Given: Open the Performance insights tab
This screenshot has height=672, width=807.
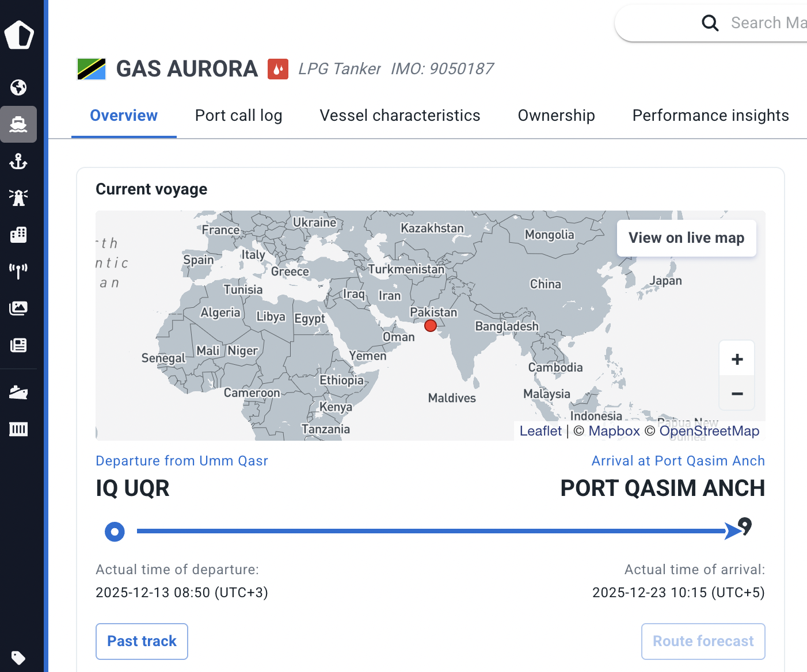Looking at the screenshot, I should tap(710, 116).
